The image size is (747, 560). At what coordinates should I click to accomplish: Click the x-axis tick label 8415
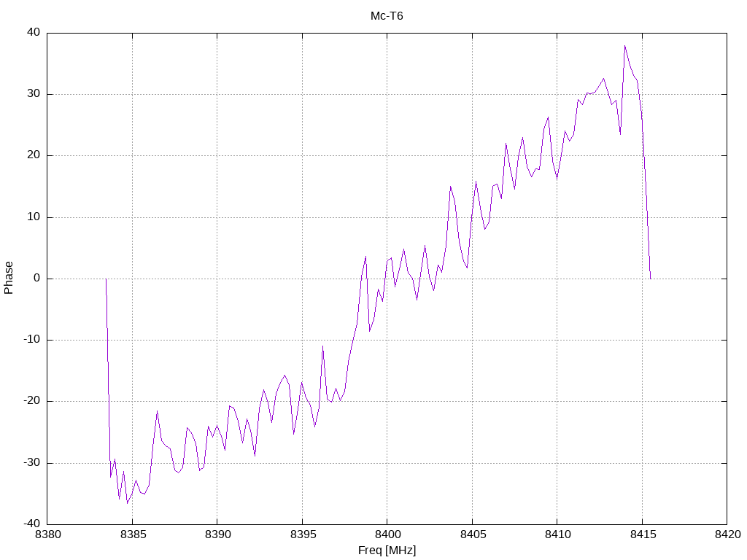point(642,534)
